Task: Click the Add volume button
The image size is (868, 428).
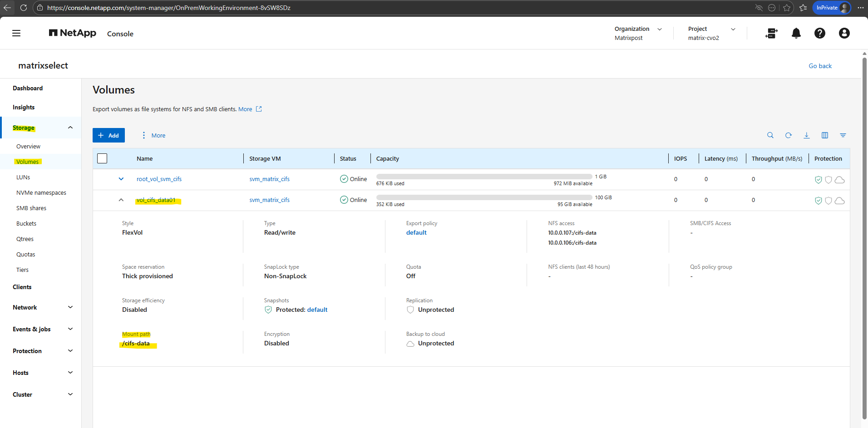Action: coord(108,135)
